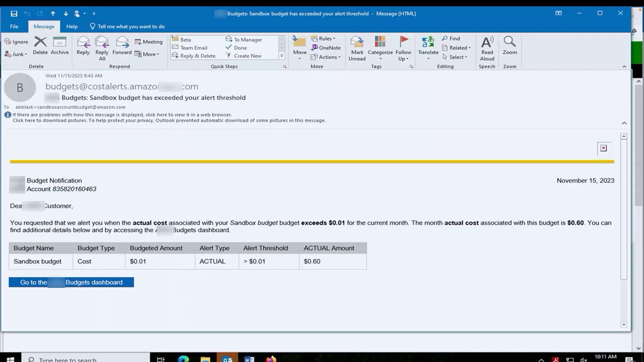Start Read Aloud
The height and width of the screenshot is (362, 644).
click(487, 49)
